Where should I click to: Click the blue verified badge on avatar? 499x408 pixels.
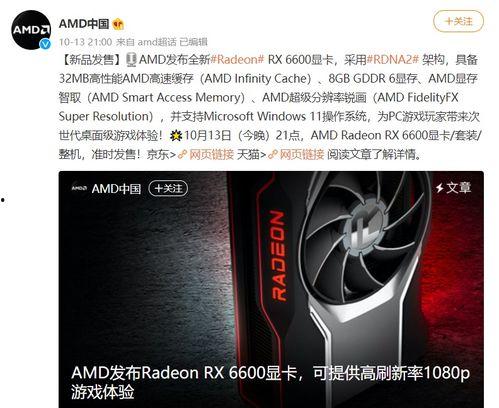45,44
